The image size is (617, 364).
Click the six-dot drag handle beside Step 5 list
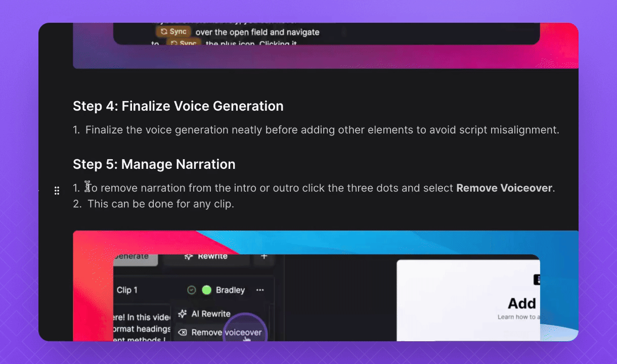tap(57, 191)
